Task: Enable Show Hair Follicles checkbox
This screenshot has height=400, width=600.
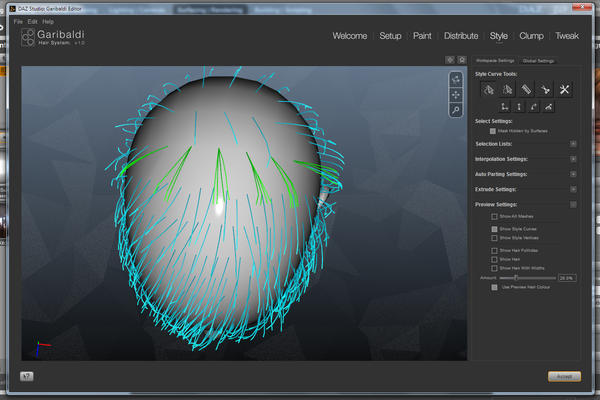Action: coord(494,251)
